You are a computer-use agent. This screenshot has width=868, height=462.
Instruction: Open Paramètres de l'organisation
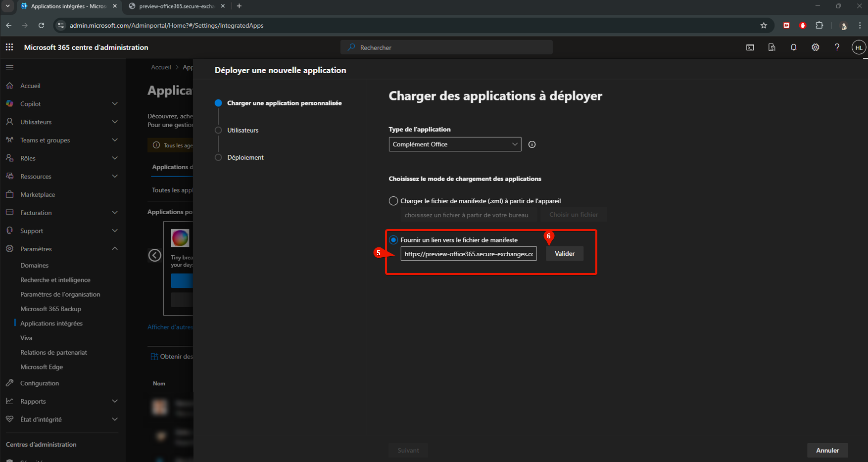60,294
